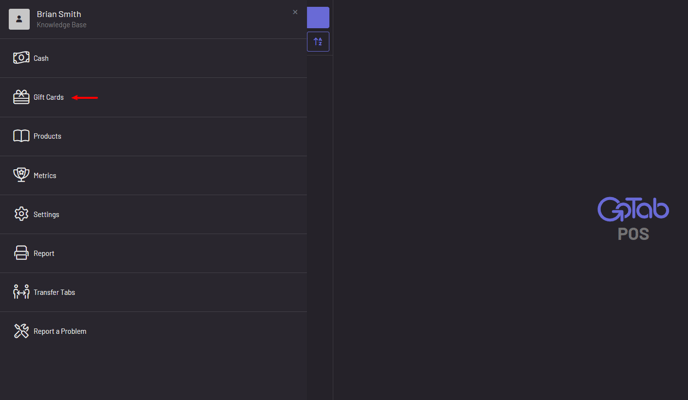Viewport: 688px width, 400px height.
Task: Click the Cash money icon
Action: click(21, 58)
